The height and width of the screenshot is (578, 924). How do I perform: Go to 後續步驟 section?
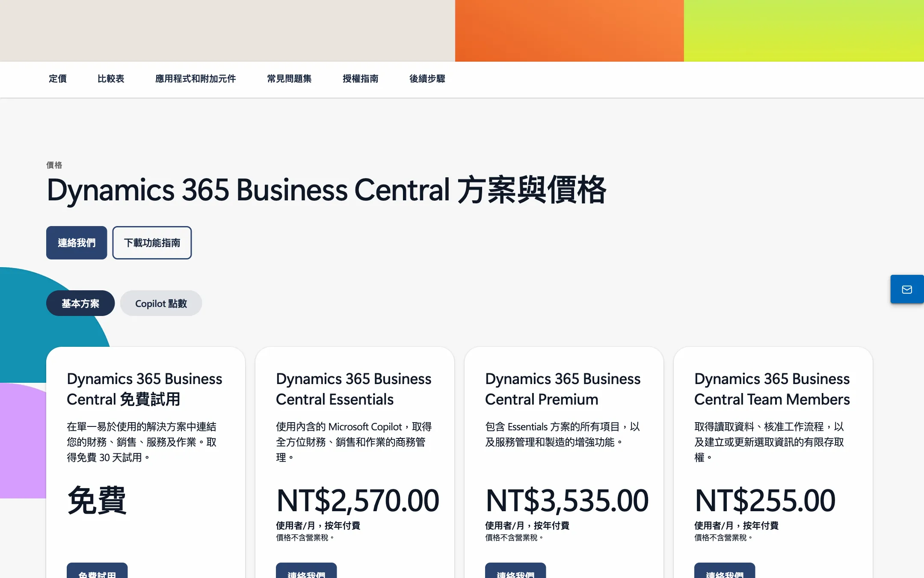point(427,79)
